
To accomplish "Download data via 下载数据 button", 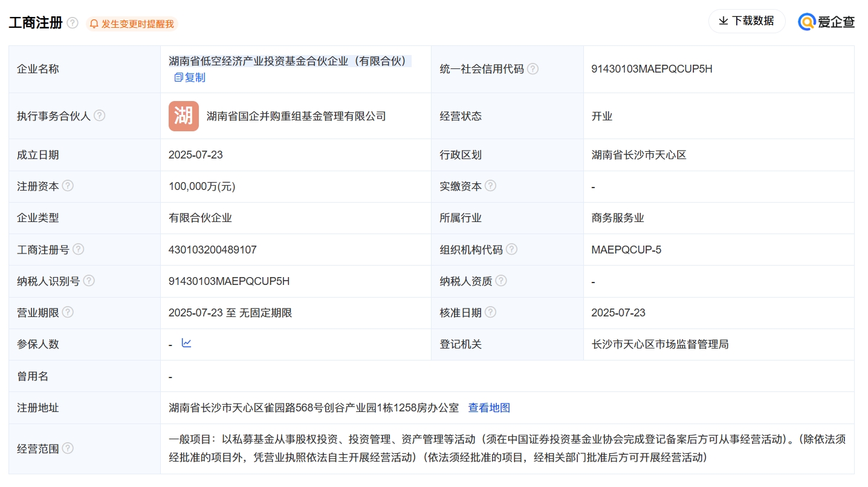I will [747, 21].
